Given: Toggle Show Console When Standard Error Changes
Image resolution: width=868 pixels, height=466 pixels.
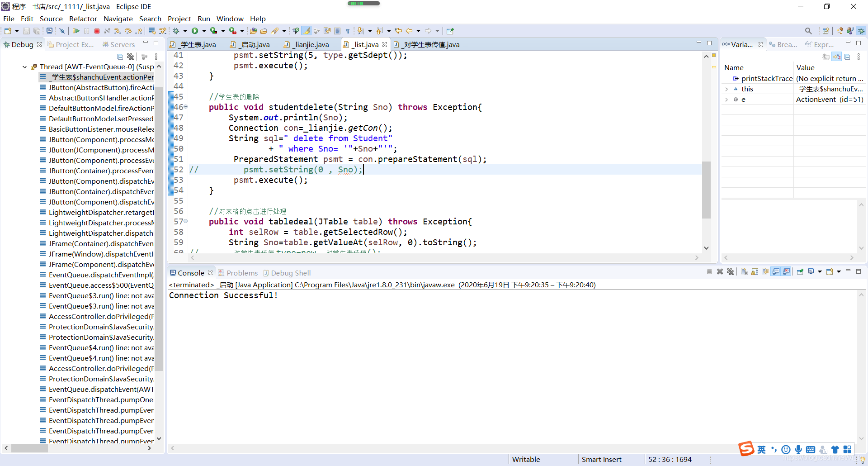Looking at the screenshot, I should pyautogui.click(x=787, y=271).
